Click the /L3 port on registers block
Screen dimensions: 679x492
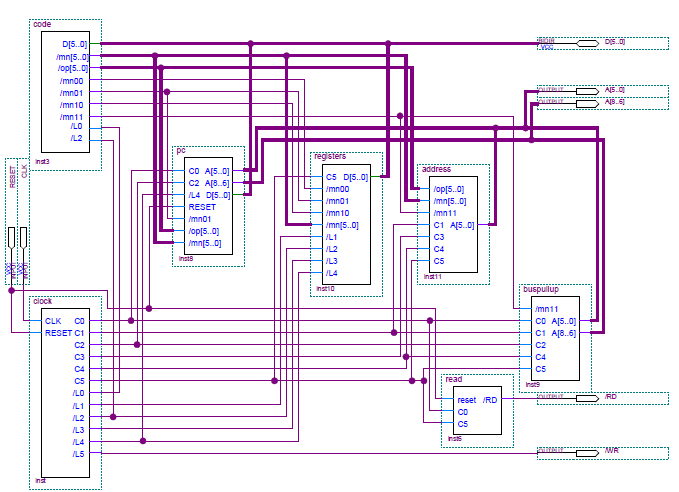tap(332, 261)
